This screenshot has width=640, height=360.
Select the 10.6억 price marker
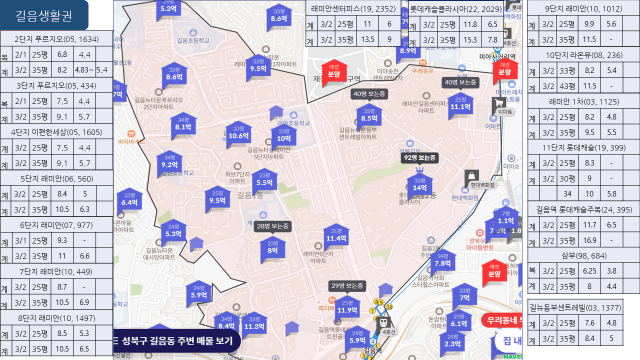tap(238, 133)
